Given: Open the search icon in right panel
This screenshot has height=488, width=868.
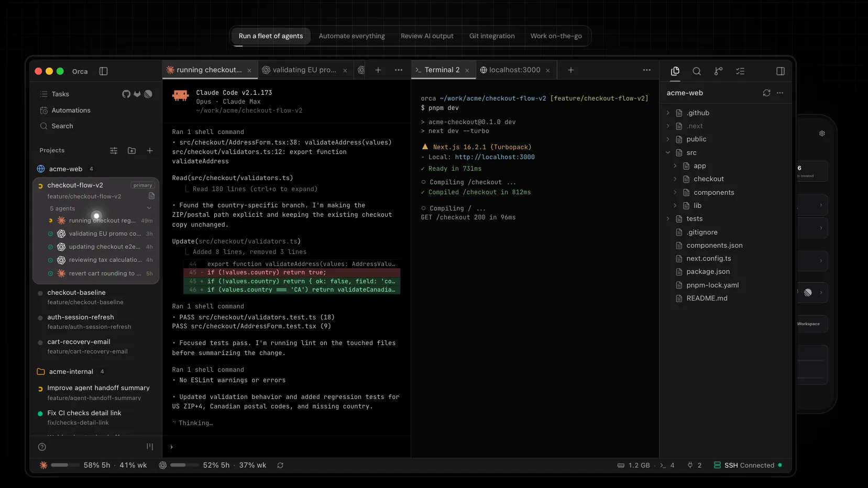Looking at the screenshot, I should point(697,71).
